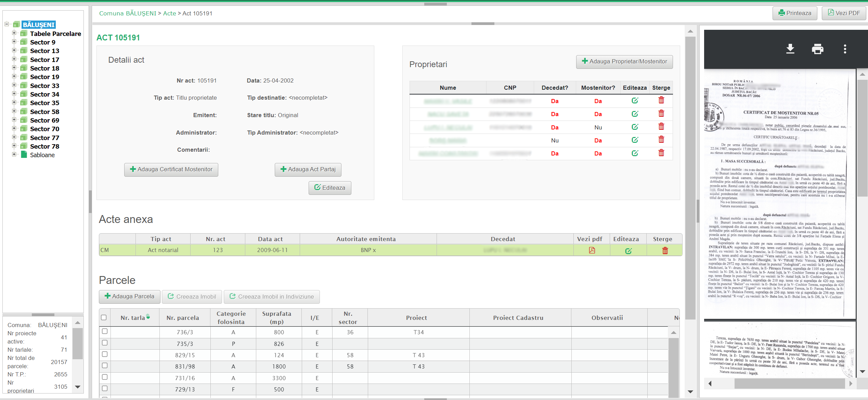Toggle select-all checkbox in Parcele header
The height and width of the screenshot is (400, 868).
pyautogui.click(x=104, y=317)
